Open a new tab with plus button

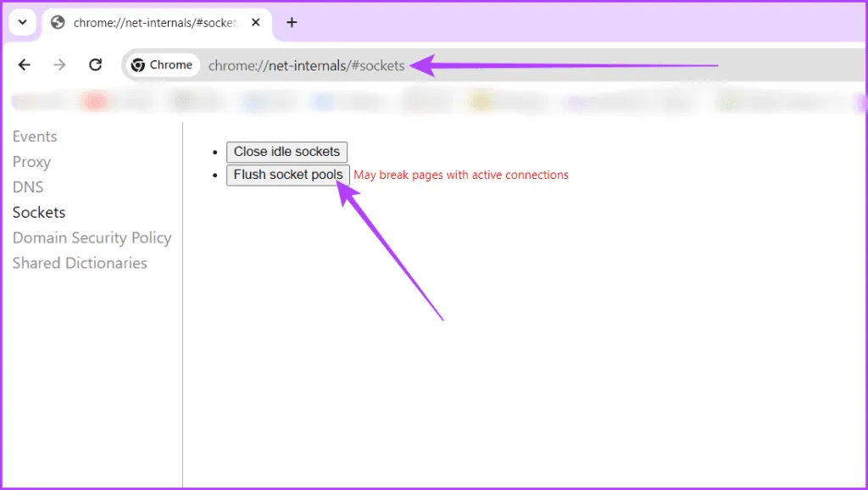[x=292, y=23]
